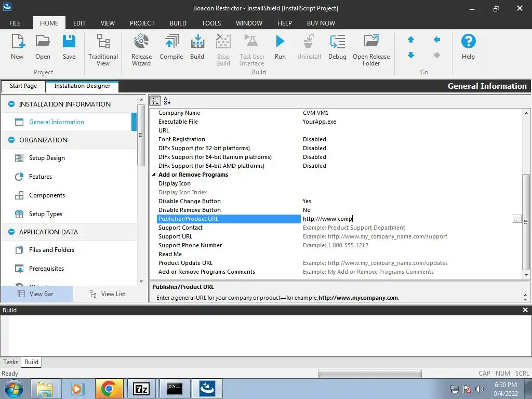This screenshot has height=399, width=532.
Task: Click ellipsis button for Publisher/Product URL
Action: point(517,219)
